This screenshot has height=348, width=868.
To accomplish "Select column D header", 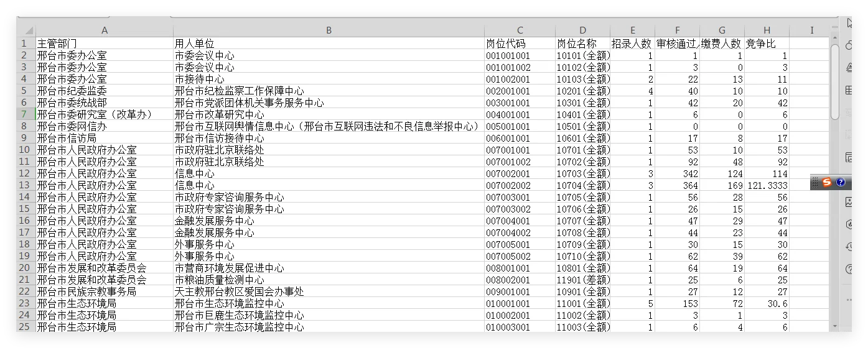I will 582,30.
